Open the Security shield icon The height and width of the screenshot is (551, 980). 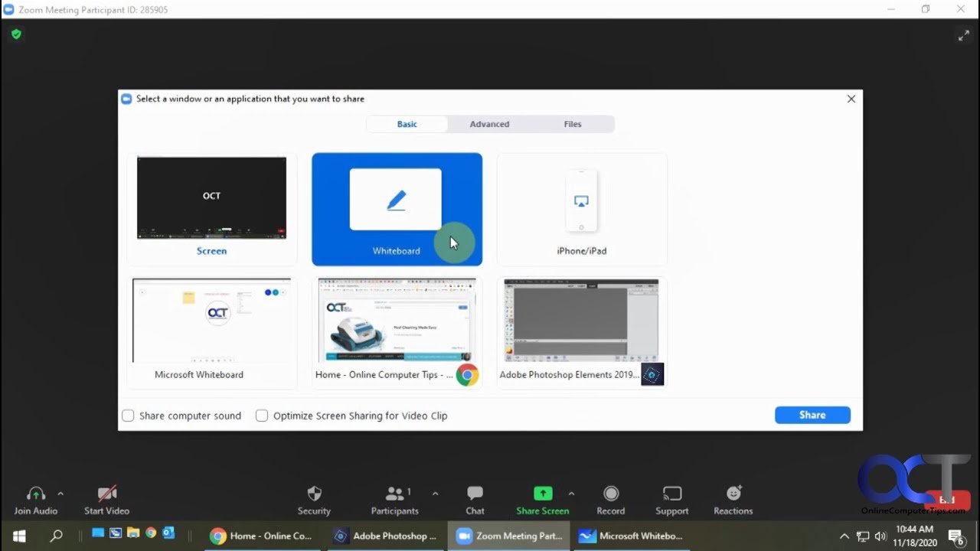click(314, 494)
